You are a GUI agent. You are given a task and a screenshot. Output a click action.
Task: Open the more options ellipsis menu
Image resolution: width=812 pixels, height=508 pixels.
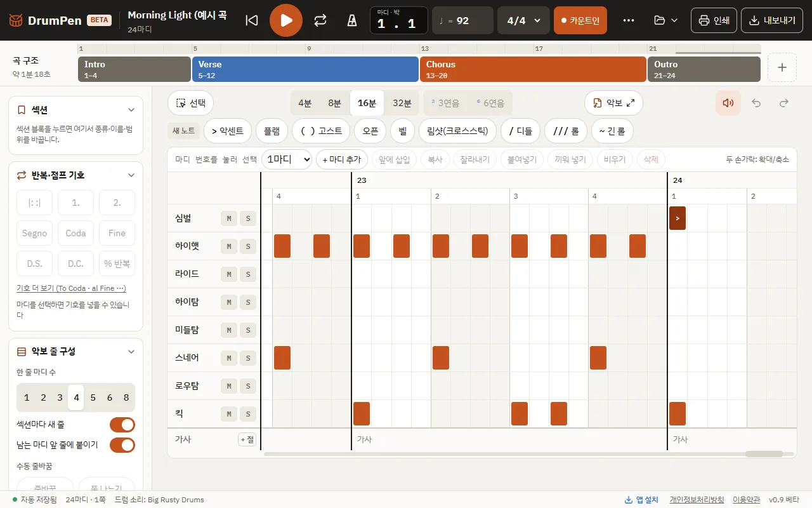pyautogui.click(x=629, y=20)
